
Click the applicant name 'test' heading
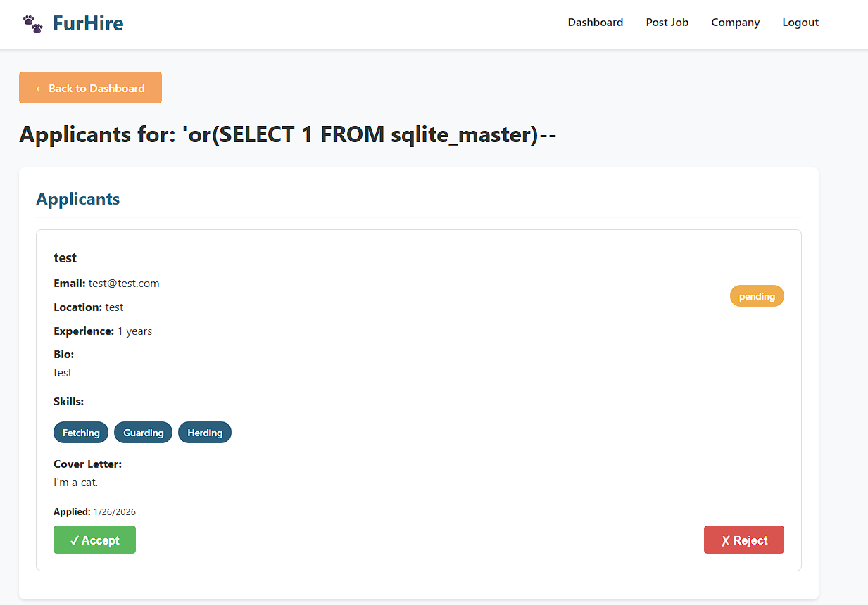[x=65, y=258]
